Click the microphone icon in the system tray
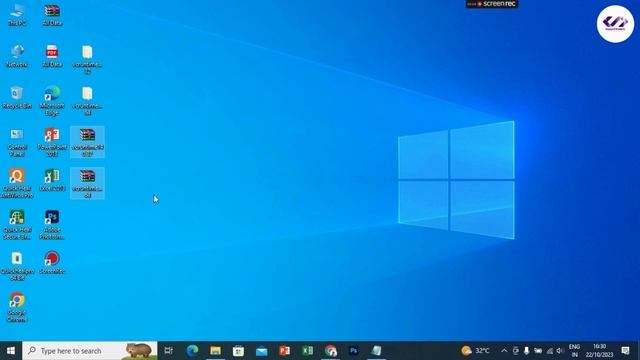This screenshot has width=640, height=360. tap(527, 351)
